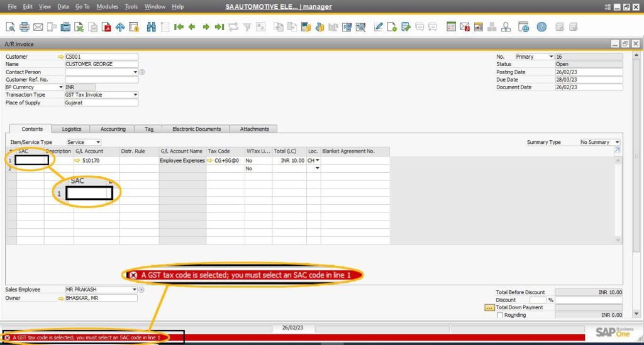Image resolution: width=644 pixels, height=345 pixels.
Task: Click the Contact Person details icon
Action: [142, 72]
